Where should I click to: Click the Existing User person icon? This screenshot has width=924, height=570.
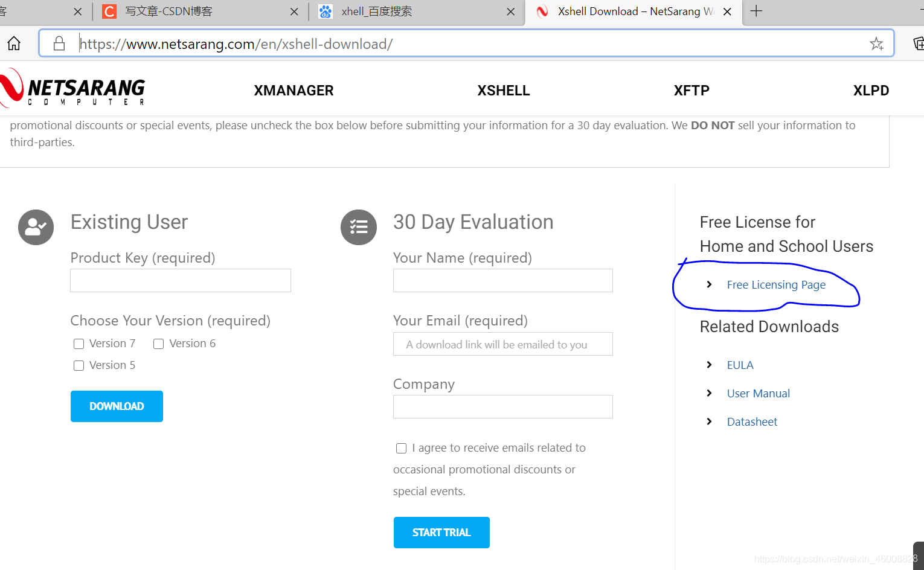pyautogui.click(x=36, y=227)
